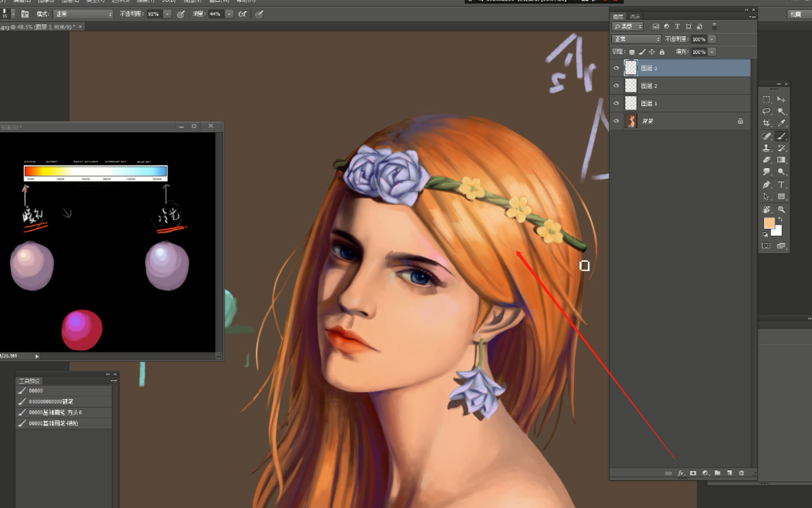
Task: Open the layer blend mode 正常 dropdown
Action: pos(636,39)
